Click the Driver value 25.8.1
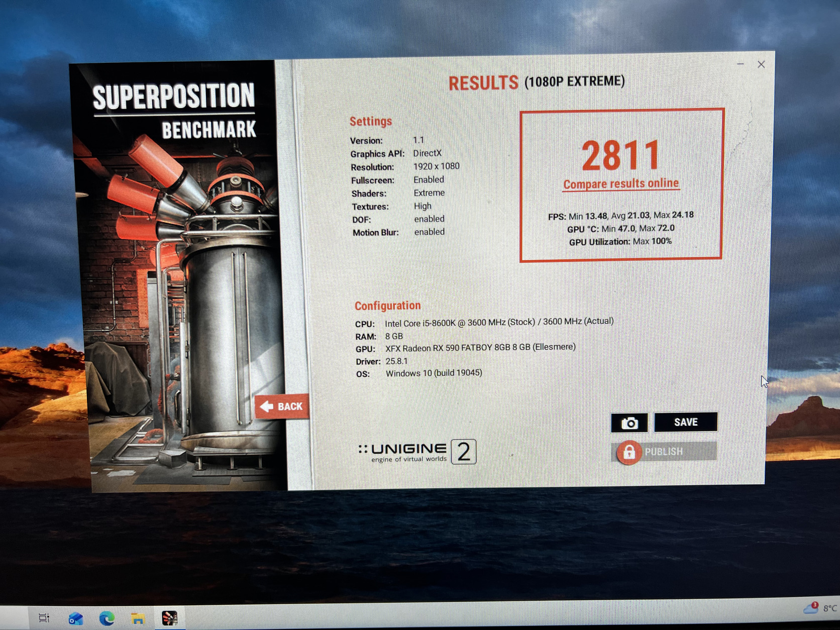 [397, 361]
